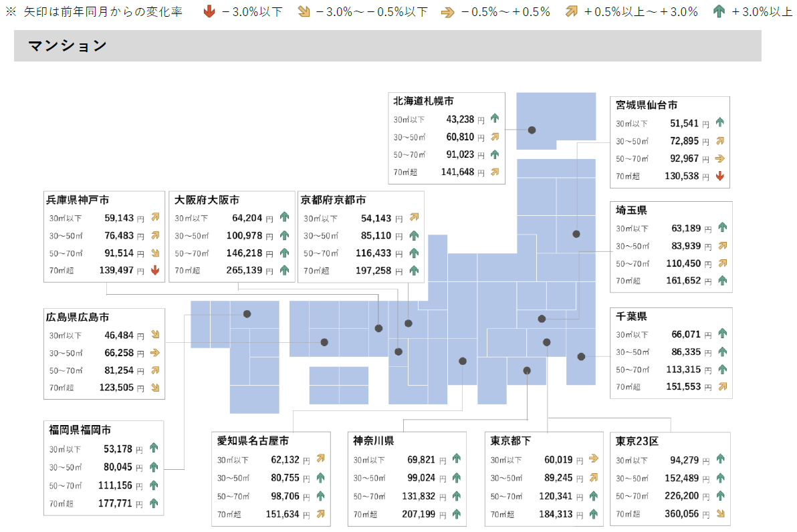This screenshot has width=797, height=532.
Task: Select the マンション section header
Action: click(68, 45)
